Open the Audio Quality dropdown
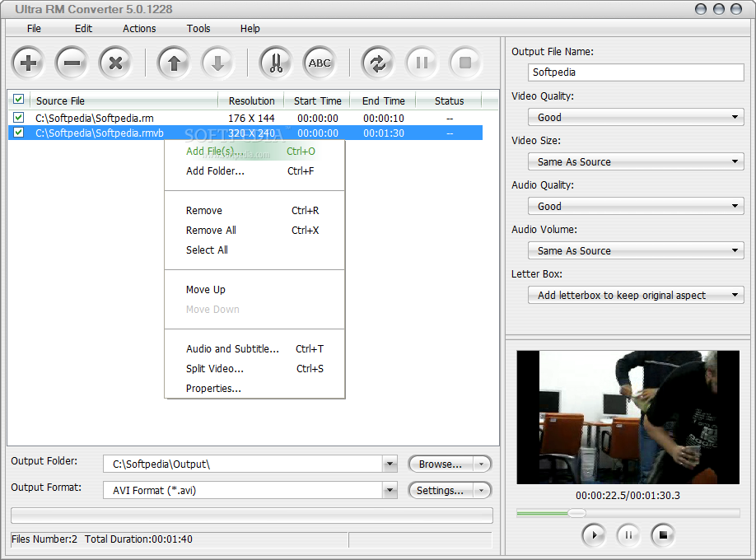 point(636,206)
